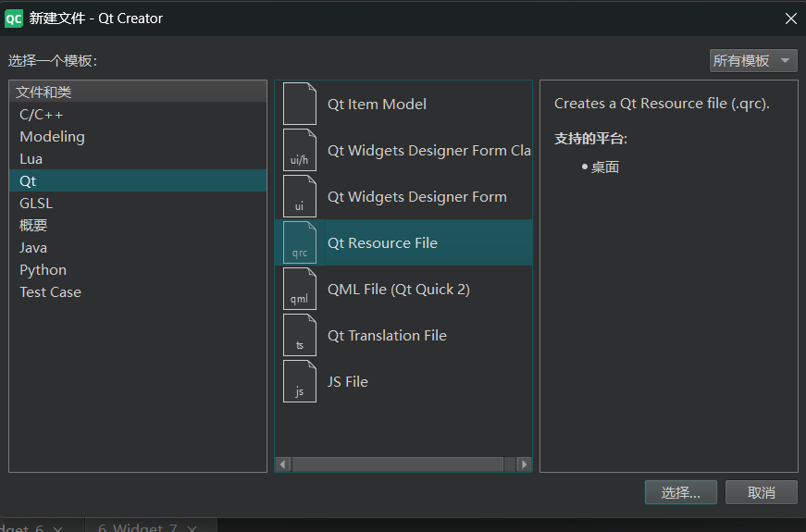Click the template list scroll-left arrow
This screenshot has width=806, height=532.
(283, 464)
